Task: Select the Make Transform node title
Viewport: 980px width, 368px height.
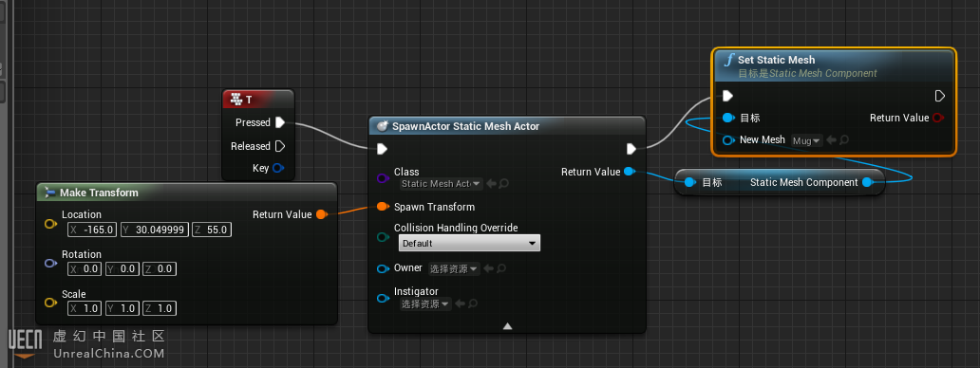Action: pos(99,193)
